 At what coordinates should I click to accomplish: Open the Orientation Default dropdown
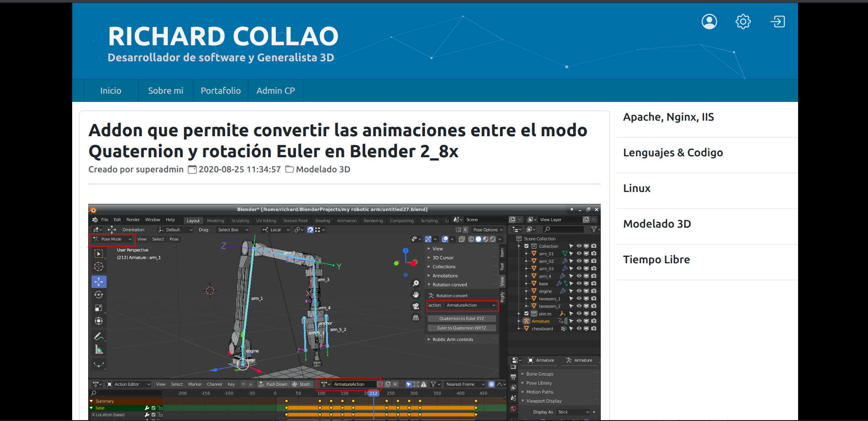click(175, 230)
